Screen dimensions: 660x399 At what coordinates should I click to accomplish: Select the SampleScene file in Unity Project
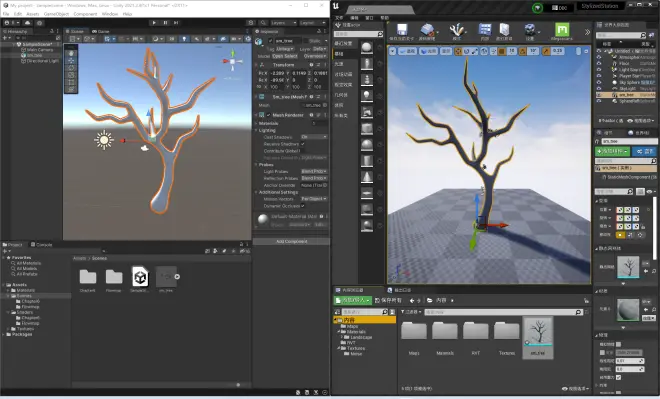pyautogui.click(x=140, y=279)
